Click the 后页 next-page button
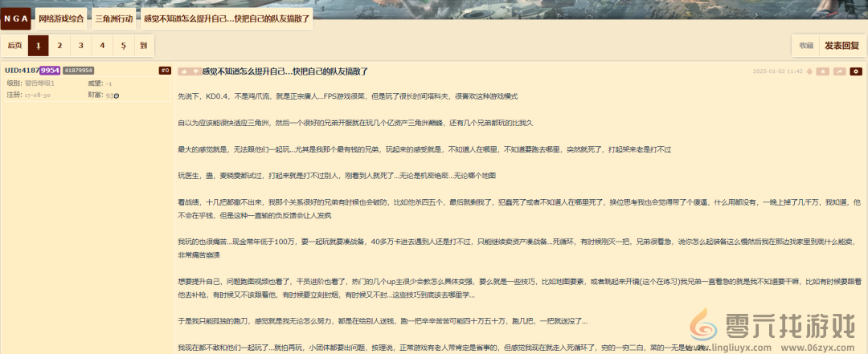 point(14,46)
